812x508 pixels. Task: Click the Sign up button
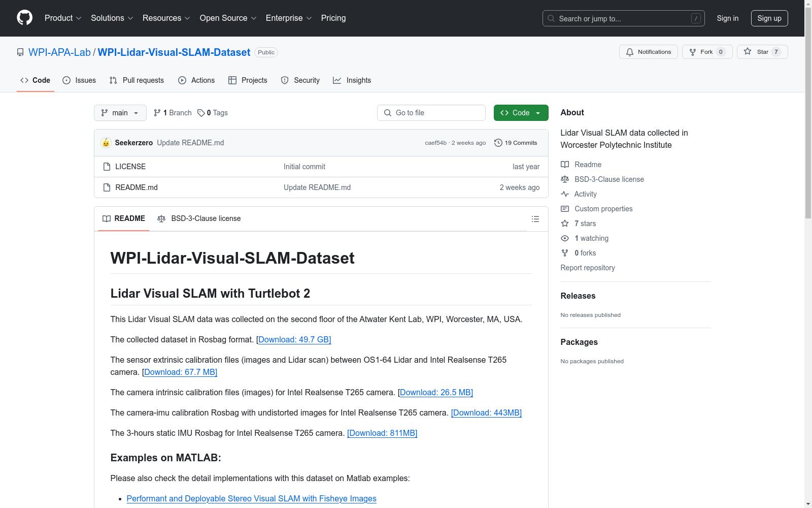[769, 18]
